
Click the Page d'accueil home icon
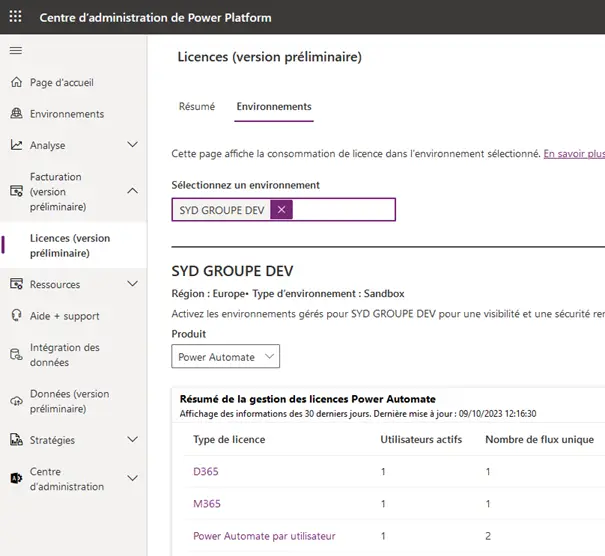point(16,82)
